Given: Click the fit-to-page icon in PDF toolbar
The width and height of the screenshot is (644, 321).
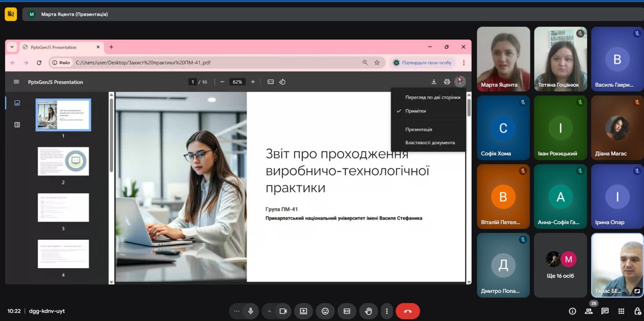Looking at the screenshot, I should tap(270, 82).
